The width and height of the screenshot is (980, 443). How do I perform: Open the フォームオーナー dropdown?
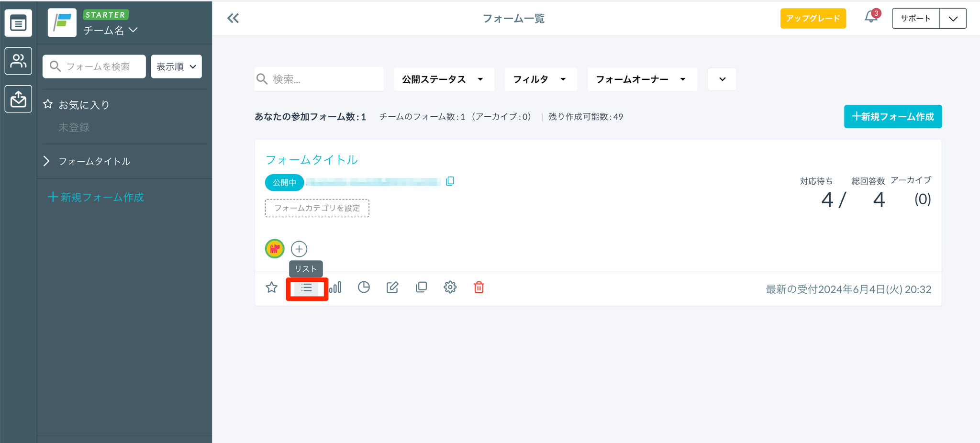click(641, 79)
